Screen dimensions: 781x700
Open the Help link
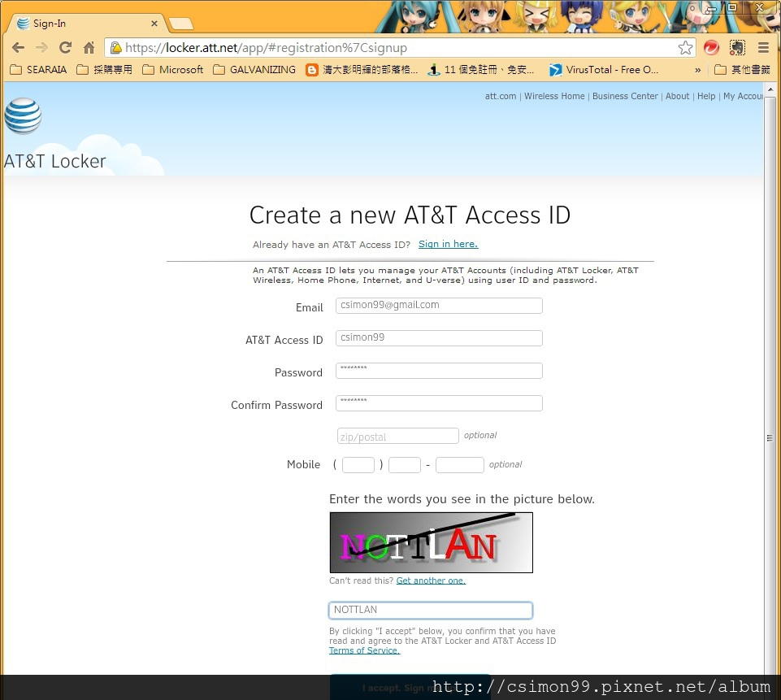(x=706, y=96)
